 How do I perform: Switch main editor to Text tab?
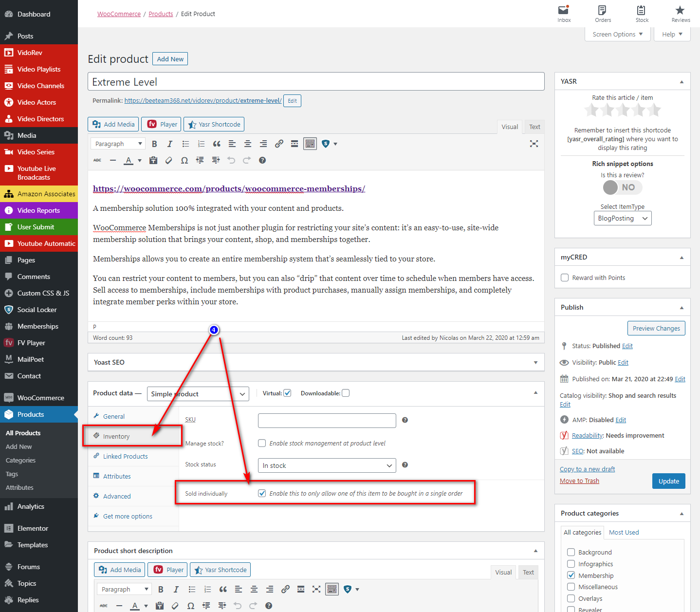[534, 127]
